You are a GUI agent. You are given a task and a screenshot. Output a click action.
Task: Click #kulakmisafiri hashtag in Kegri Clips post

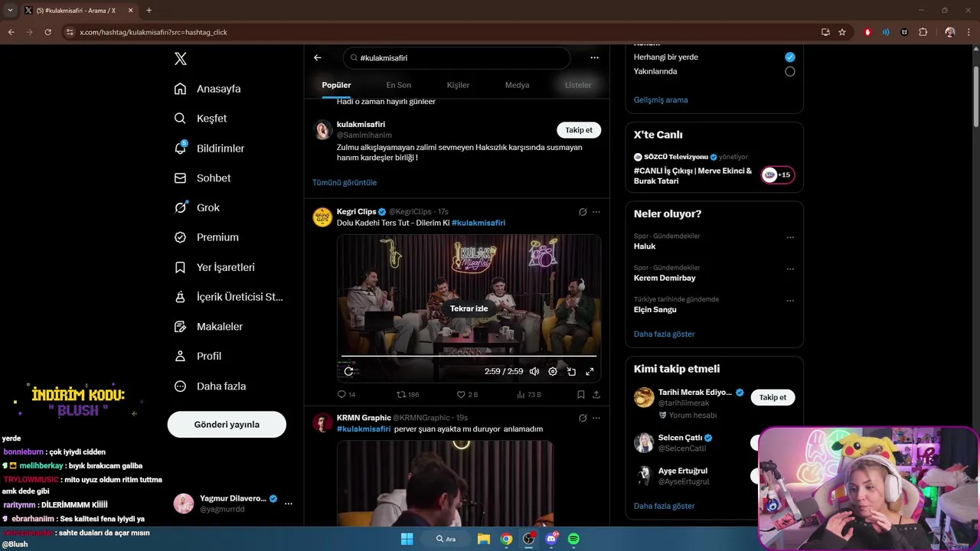click(x=479, y=223)
